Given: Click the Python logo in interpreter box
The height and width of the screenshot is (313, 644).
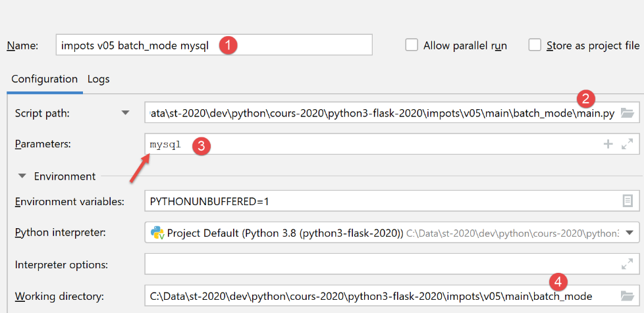Looking at the screenshot, I should tap(157, 233).
